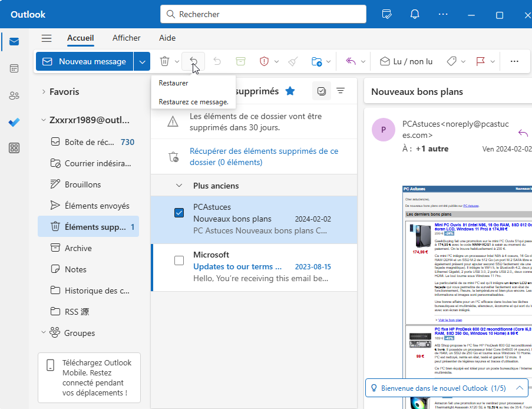Viewport: 532px width, 409px height.
Task: Click the Téléchargez Outlook Mobile card
Action: (89, 377)
